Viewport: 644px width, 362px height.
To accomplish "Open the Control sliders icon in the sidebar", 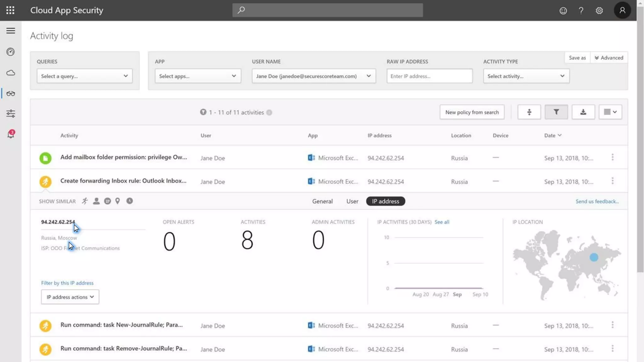I will point(11,113).
